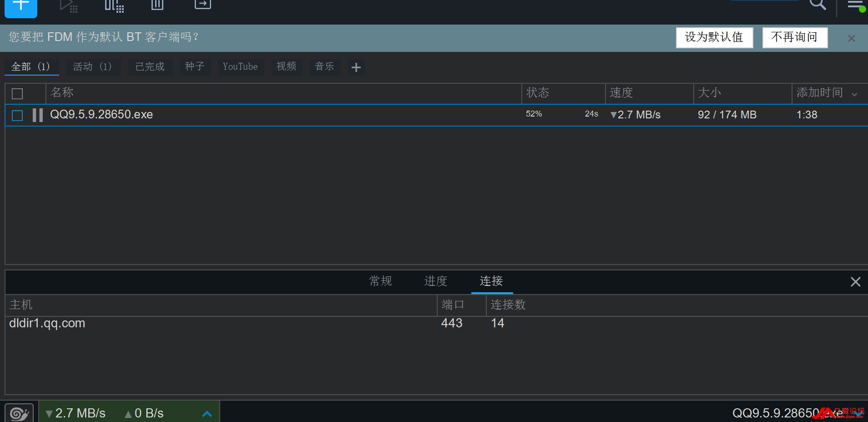Viewport: 868px width, 422px height.
Task: Click the 52% download progress value
Action: tap(534, 114)
